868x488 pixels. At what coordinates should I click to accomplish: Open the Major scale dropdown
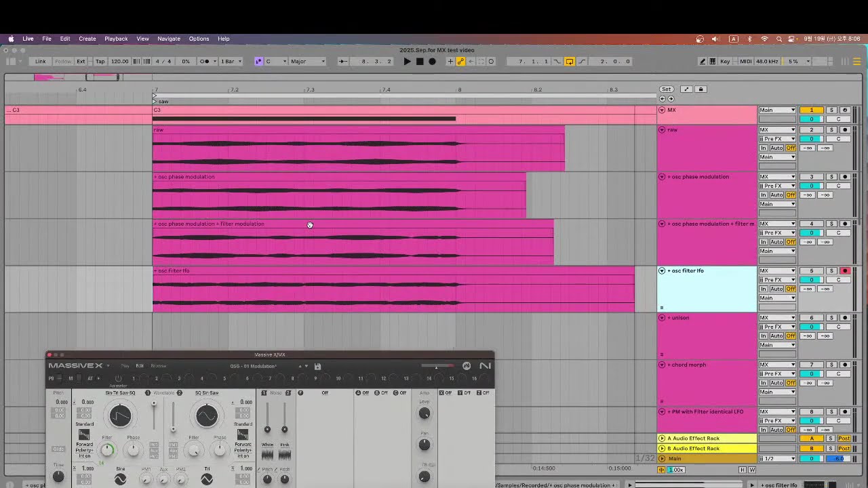pyautogui.click(x=308, y=62)
